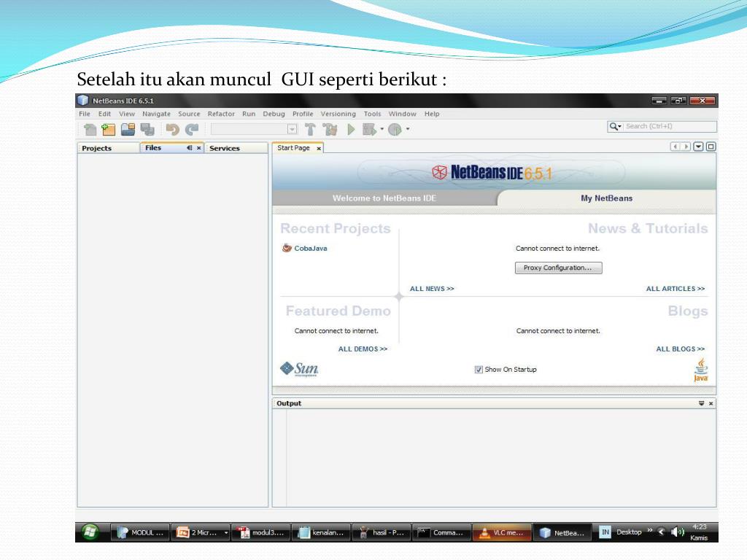The image size is (747, 560).
Task: Click the Debug Main Project icon
Action: [370, 129]
